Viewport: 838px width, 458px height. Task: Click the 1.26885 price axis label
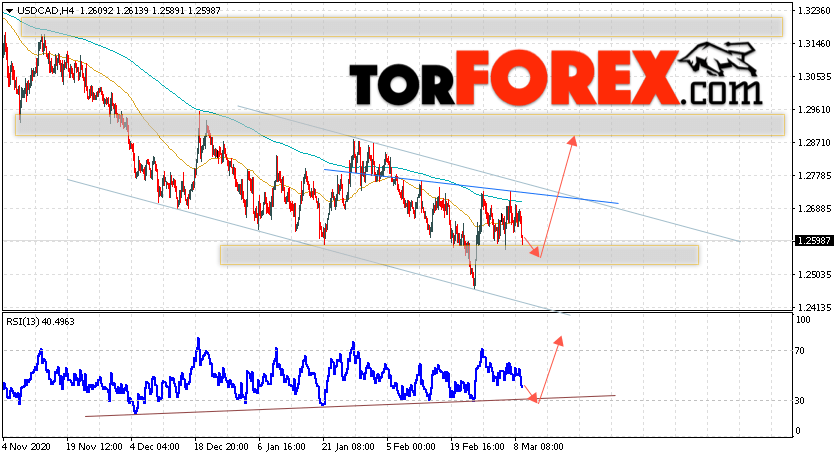pos(814,208)
